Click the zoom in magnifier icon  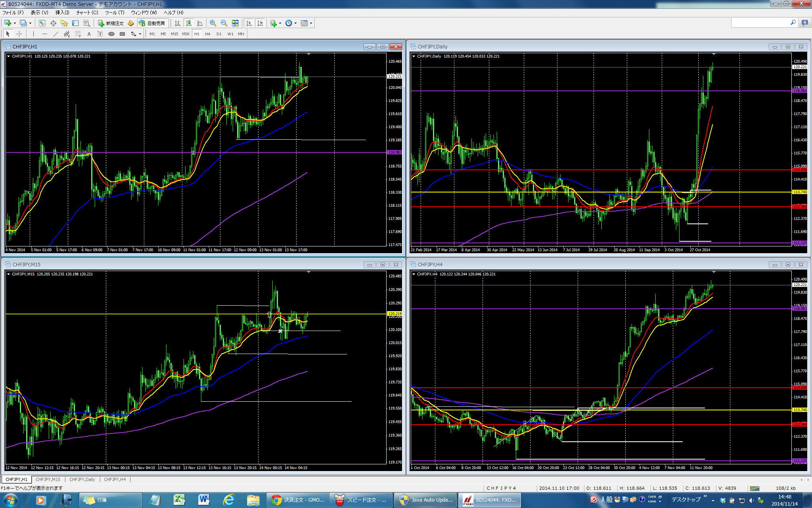pyautogui.click(x=213, y=23)
